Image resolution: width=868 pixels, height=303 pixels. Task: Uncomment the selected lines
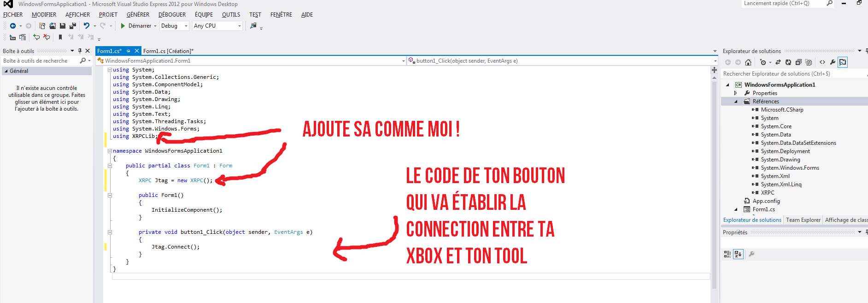(47, 37)
